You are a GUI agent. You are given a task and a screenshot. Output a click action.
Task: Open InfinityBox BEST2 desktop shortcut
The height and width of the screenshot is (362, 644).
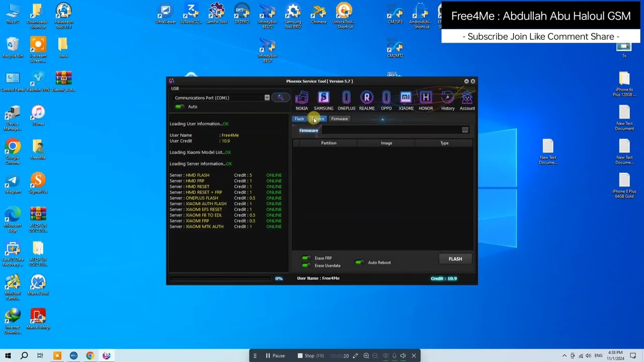tap(267, 17)
